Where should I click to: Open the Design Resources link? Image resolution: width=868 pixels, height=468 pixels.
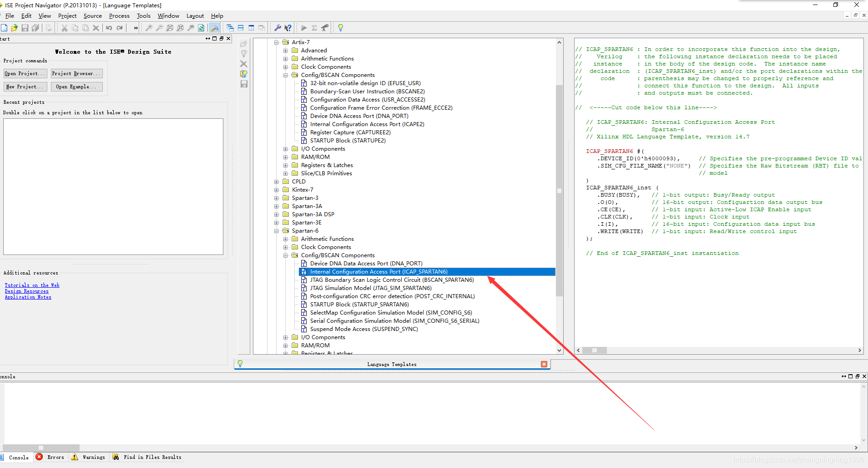pyautogui.click(x=26, y=291)
